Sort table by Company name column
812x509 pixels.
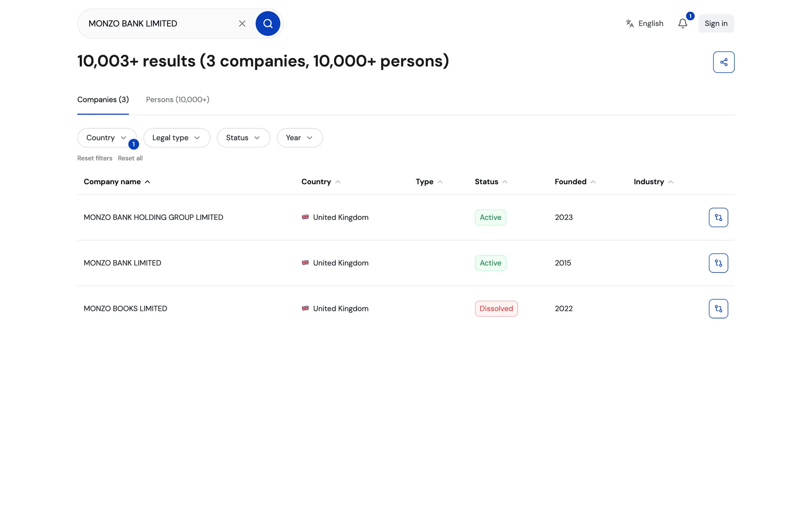click(117, 182)
